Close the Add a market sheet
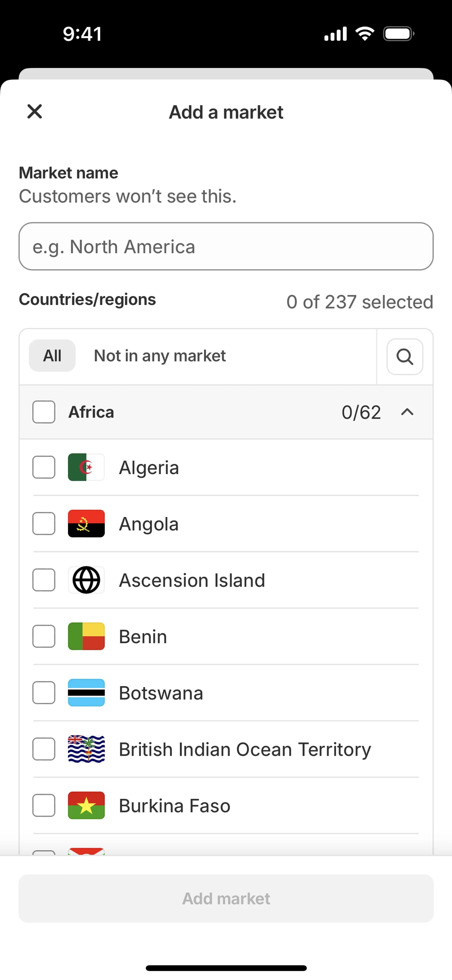 pos(35,111)
